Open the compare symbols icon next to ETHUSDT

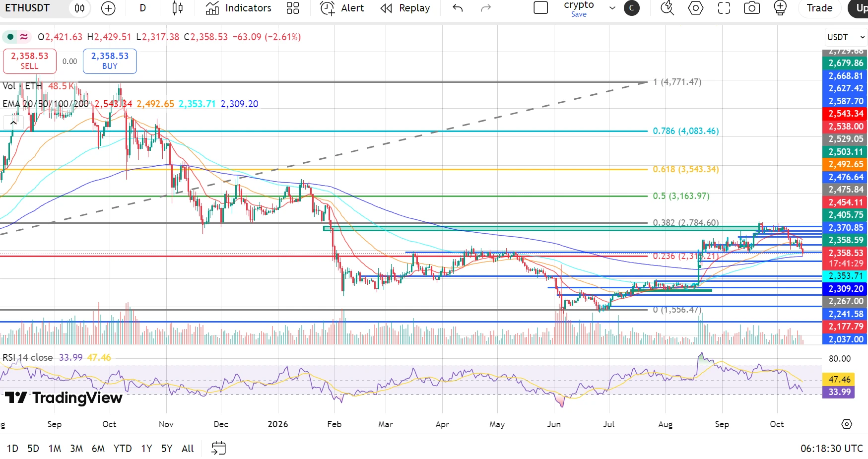(x=79, y=8)
